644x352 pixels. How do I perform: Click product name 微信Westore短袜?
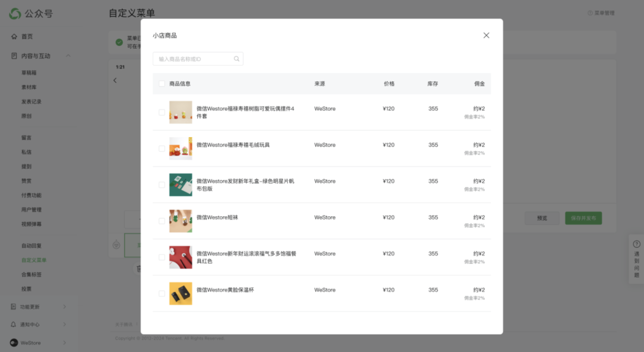click(x=217, y=217)
